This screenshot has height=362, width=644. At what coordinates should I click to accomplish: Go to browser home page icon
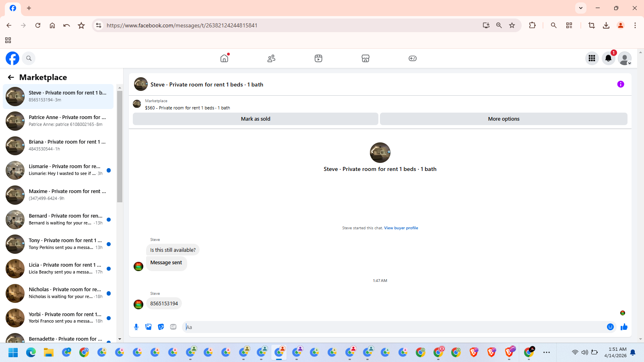click(x=52, y=25)
